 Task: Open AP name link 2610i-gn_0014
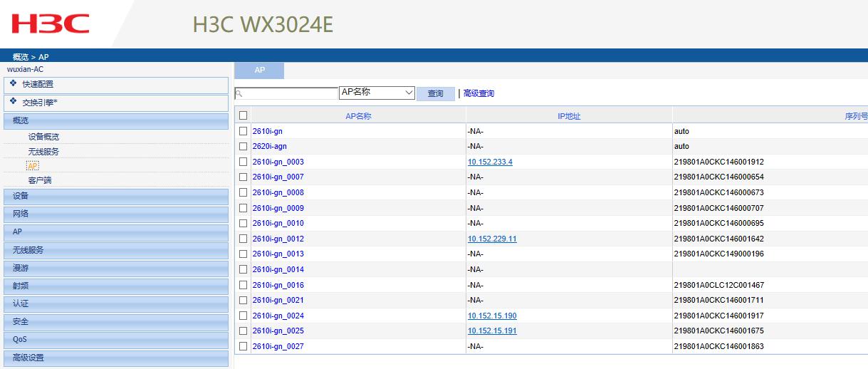pos(278,269)
